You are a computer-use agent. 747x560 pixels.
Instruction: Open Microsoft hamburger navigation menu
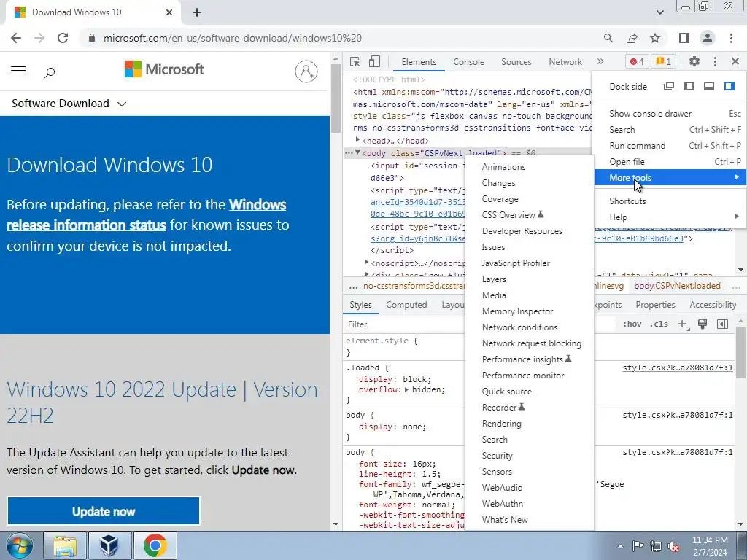coord(18,71)
